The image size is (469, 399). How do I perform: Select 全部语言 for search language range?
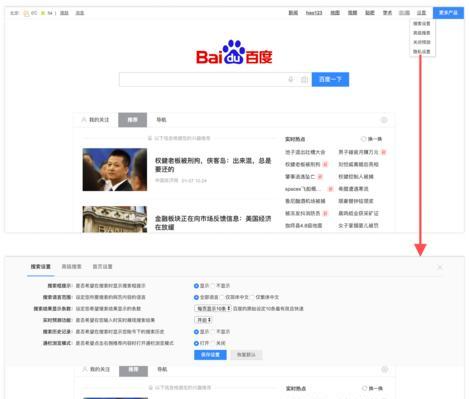tap(196, 297)
